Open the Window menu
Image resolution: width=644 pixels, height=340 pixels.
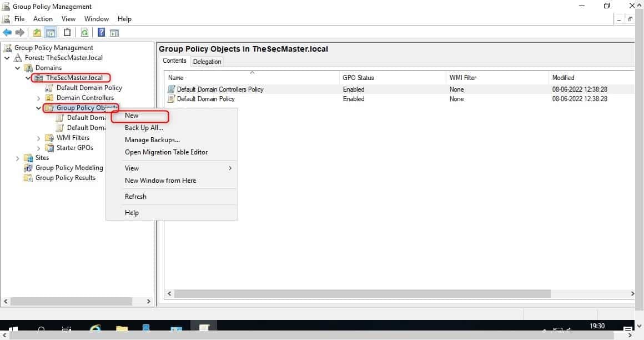97,19
